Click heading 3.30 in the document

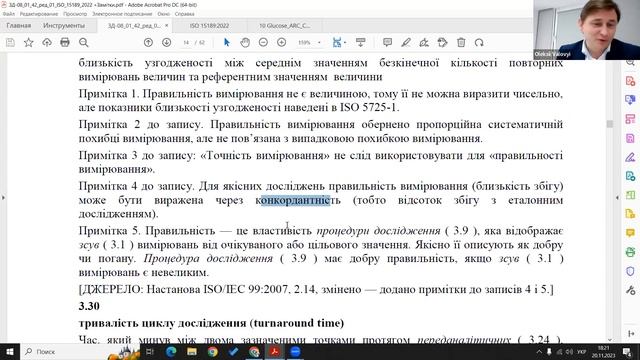[x=89, y=306]
